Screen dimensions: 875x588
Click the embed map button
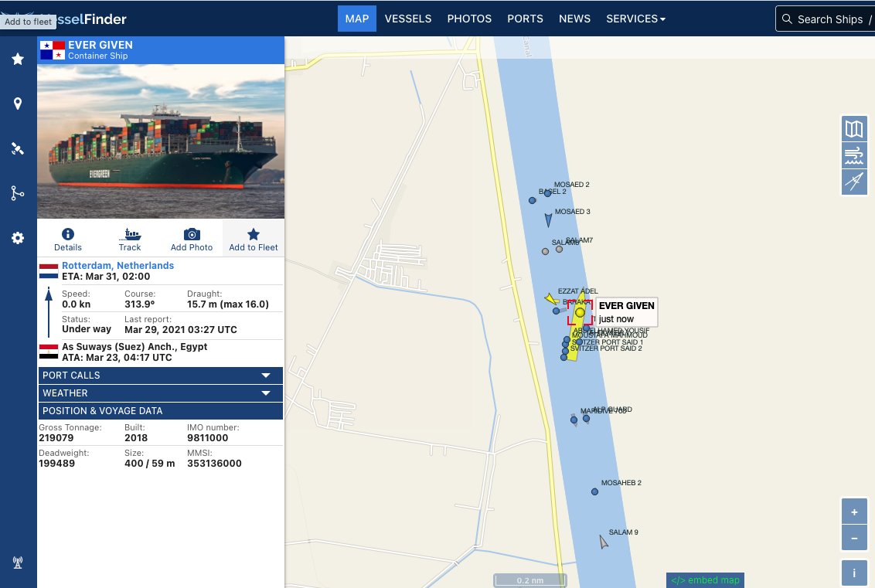coord(705,580)
